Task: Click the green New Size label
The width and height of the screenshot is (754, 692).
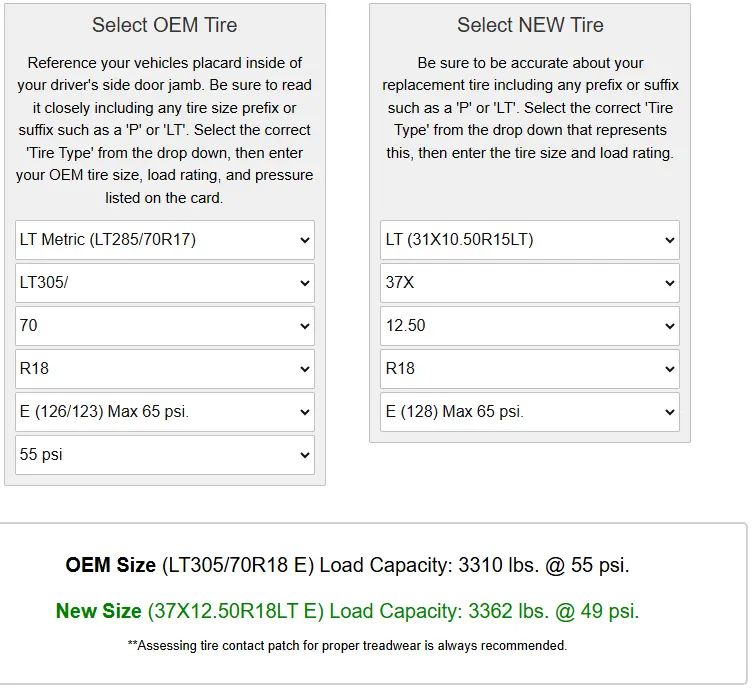Action: pyautogui.click(x=98, y=611)
